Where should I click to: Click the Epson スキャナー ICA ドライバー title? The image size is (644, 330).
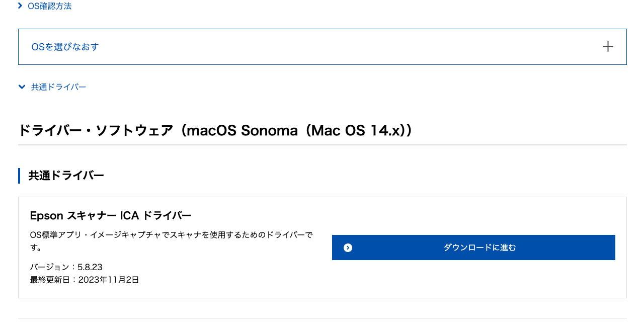111,215
